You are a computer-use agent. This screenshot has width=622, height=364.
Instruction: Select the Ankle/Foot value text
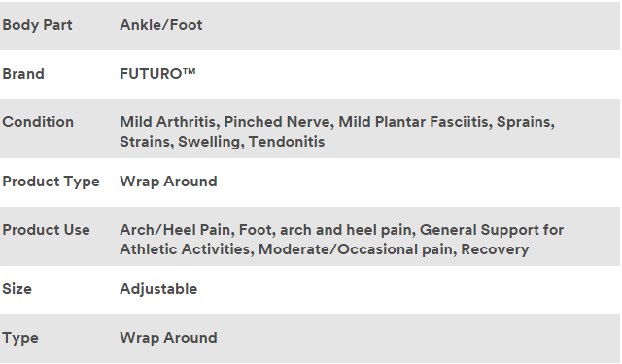(161, 25)
